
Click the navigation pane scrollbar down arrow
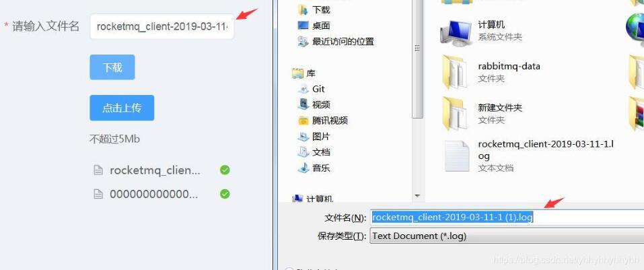(417, 195)
